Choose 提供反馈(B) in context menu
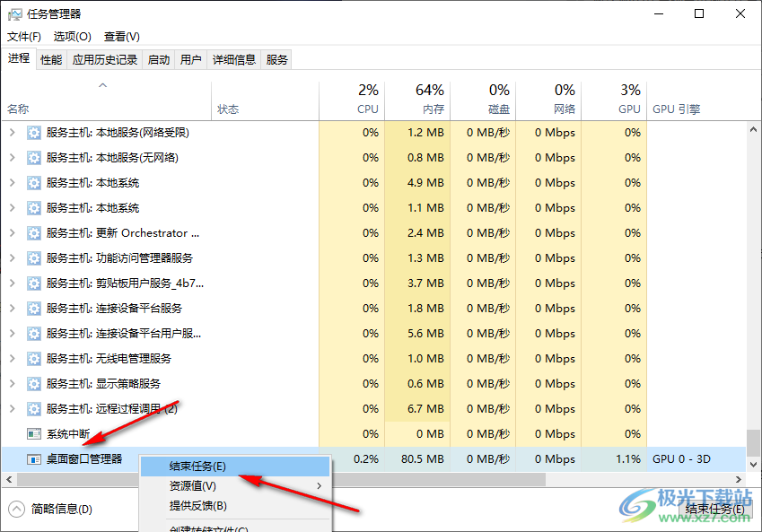 click(x=235, y=506)
